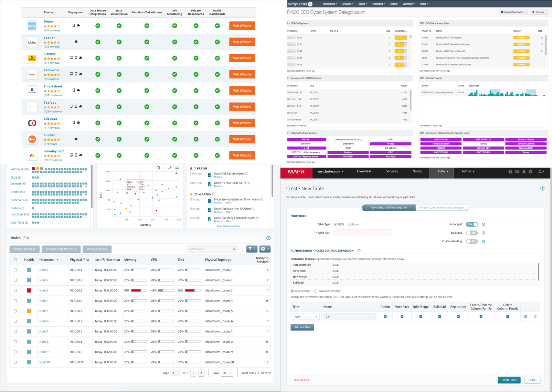The height and width of the screenshot is (392, 552).
Task: Click the Nodes panel help icon
Action: click(268, 238)
